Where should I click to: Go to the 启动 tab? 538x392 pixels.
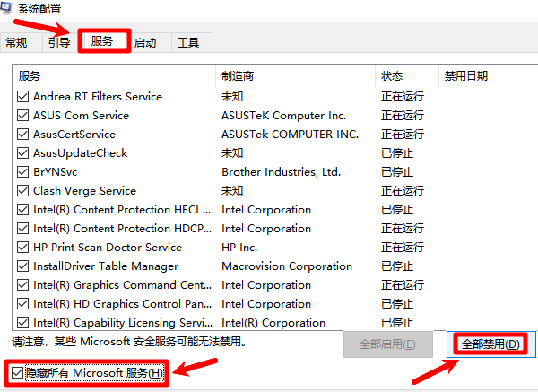point(144,42)
